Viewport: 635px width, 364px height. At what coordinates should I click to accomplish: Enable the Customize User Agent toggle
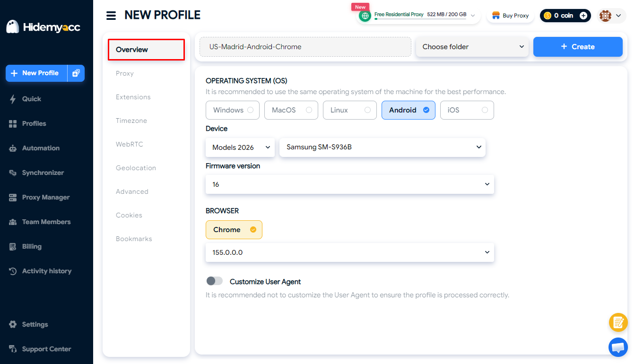tap(214, 281)
